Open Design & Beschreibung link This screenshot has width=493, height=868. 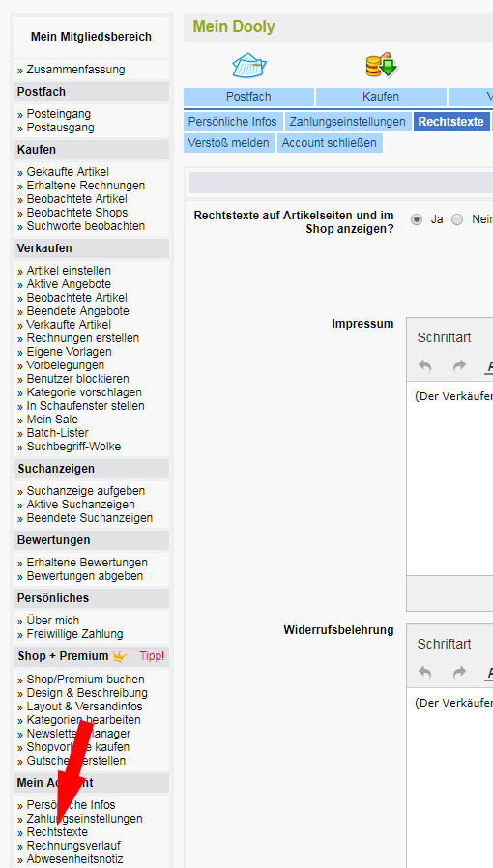[87, 693]
